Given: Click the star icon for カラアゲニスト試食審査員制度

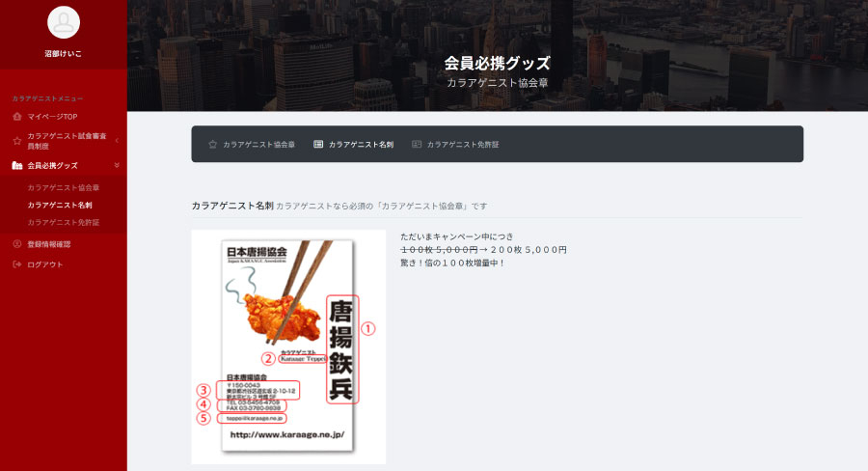Looking at the screenshot, I should [17, 141].
